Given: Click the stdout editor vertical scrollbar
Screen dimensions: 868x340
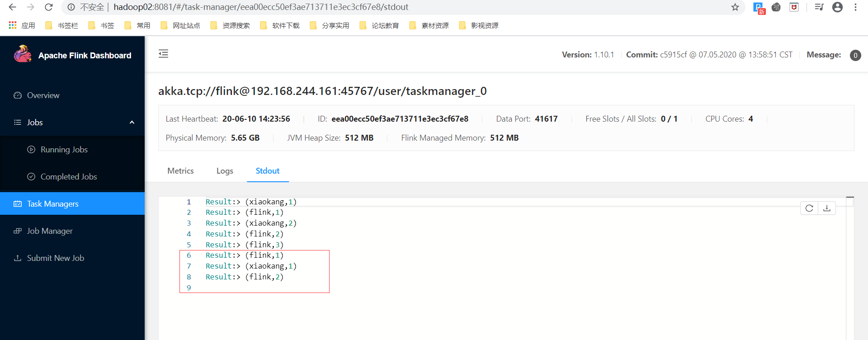Looking at the screenshot, I should [850, 269].
